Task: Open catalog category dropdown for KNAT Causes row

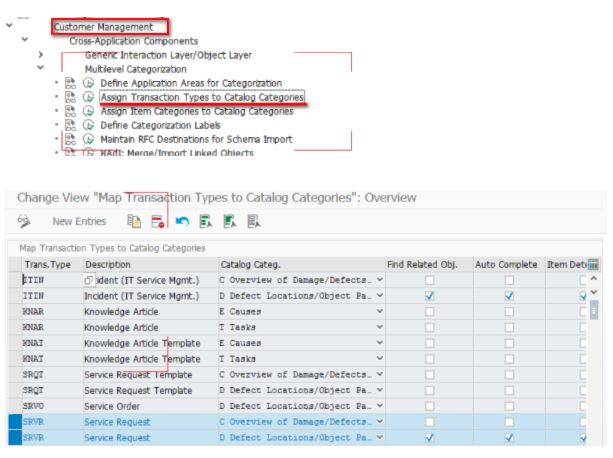Action: point(380,343)
